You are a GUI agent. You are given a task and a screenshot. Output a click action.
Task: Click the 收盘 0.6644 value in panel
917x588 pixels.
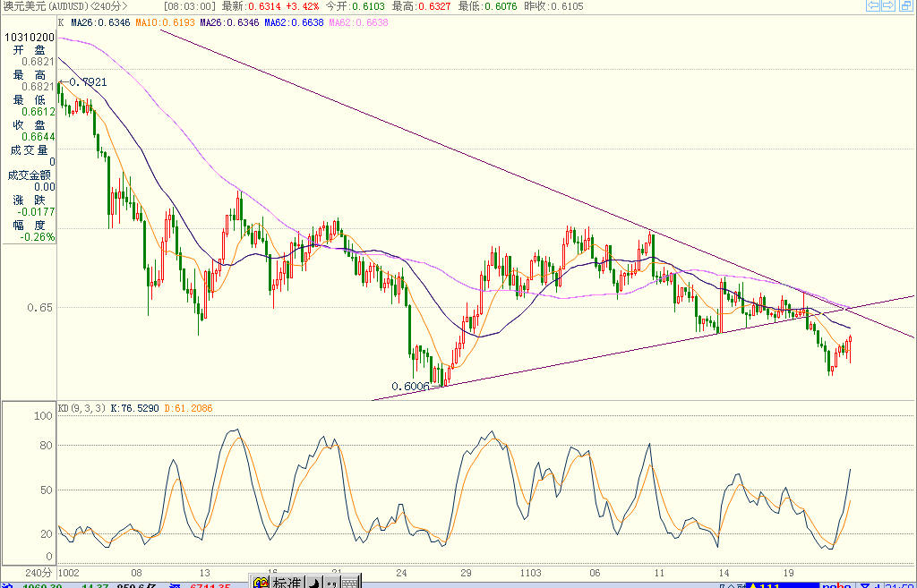pyautogui.click(x=38, y=137)
